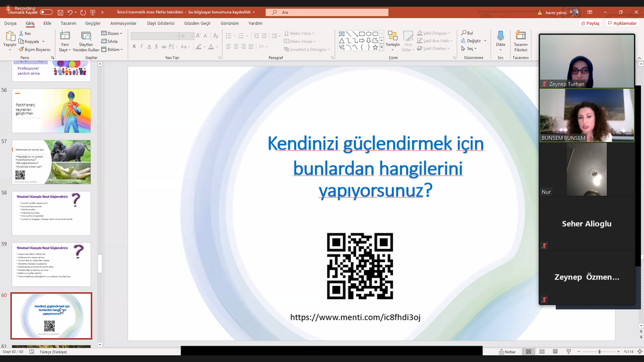Screen dimensions: 644x362
Task: Expand the Şekil Efektleri dropdown
Action: (434, 48)
